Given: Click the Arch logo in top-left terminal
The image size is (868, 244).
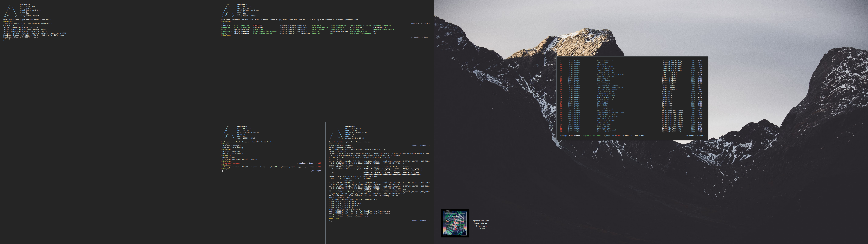Looking at the screenshot, I should pos(10,10).
